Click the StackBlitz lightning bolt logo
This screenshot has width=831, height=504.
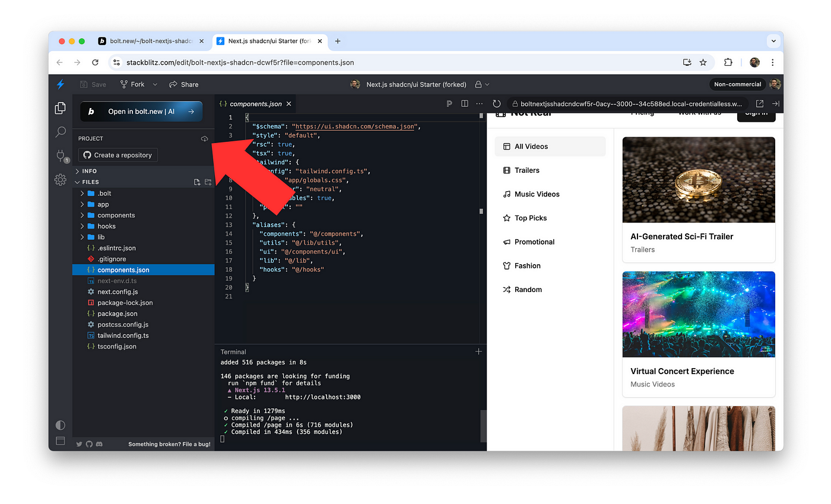(60, 84)
